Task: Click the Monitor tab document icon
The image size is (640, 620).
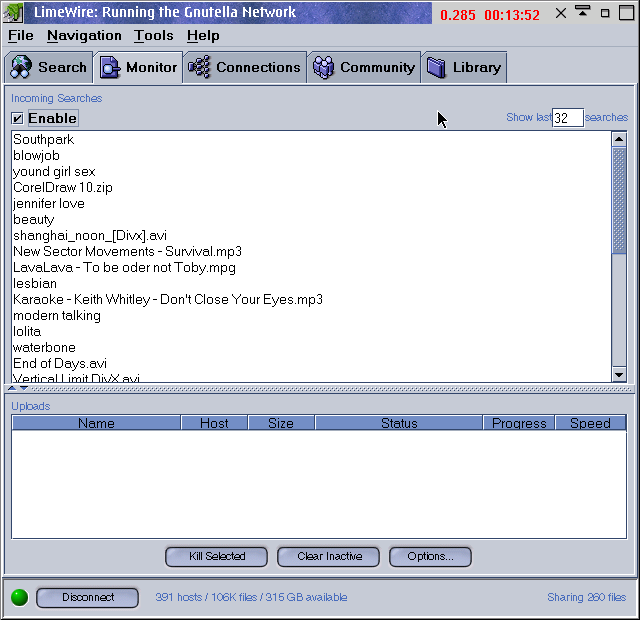Action: [x=110, y=67]
